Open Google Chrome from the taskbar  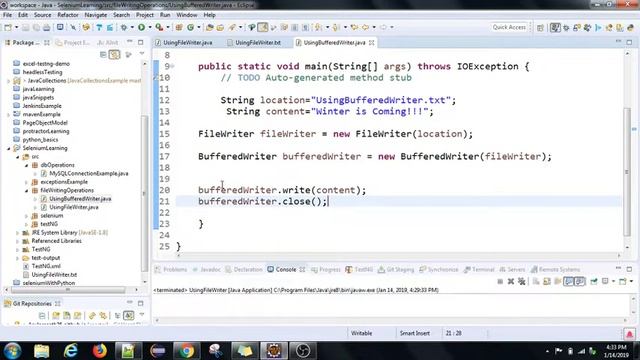point(187,351)
